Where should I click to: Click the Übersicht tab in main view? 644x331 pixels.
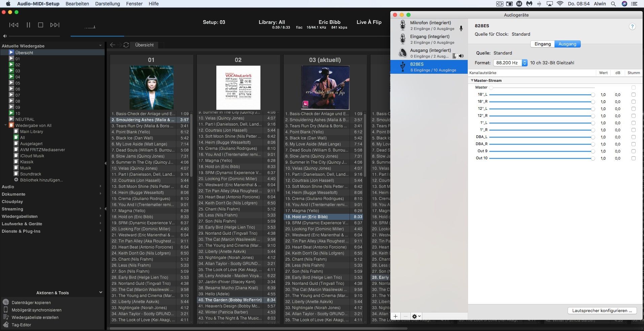pyautogui.click(x=144, y=45)
